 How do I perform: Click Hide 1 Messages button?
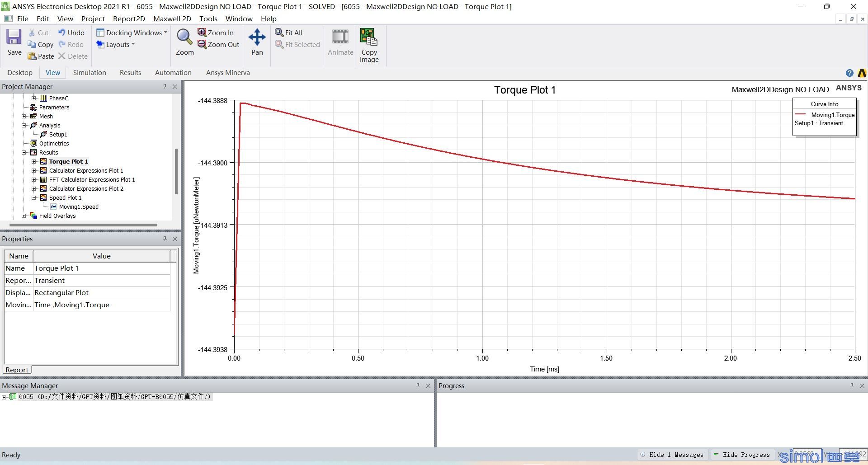[x=672, y=455]
